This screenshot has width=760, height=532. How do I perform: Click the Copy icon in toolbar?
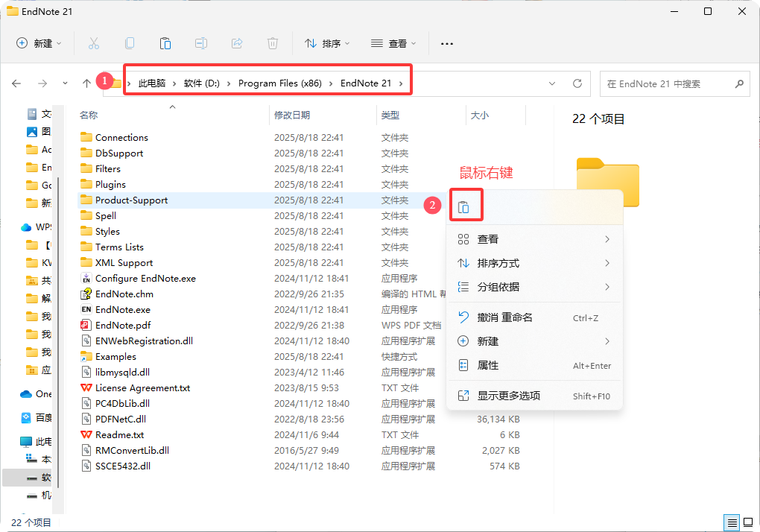pos(130,44)
